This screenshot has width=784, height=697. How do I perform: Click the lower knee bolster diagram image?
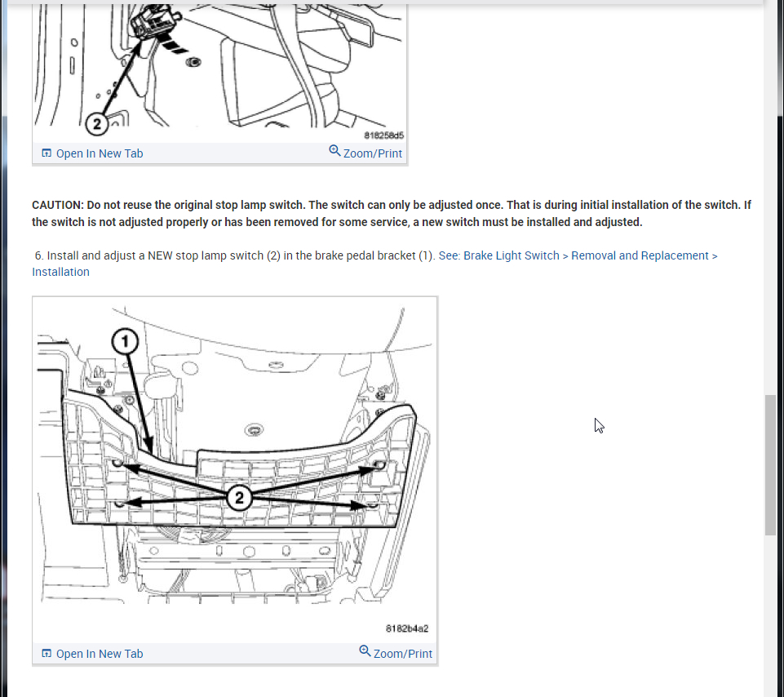click(234, 469)
